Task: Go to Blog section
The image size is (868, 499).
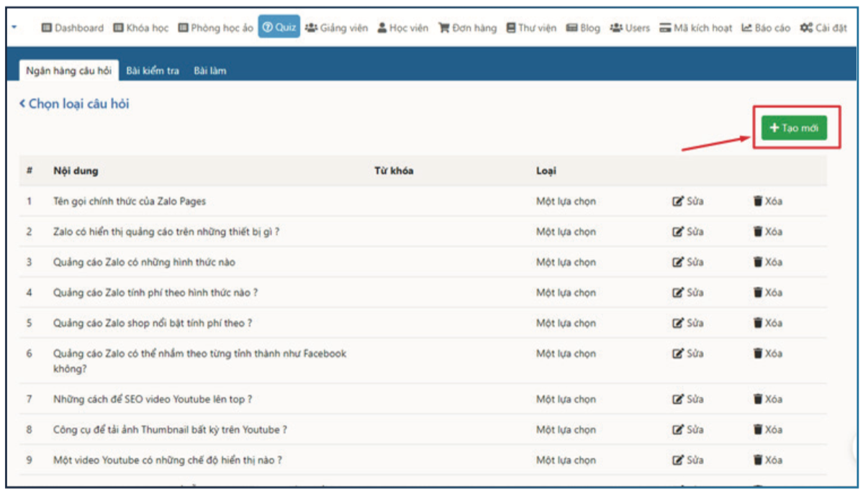Action: point(583,28)
